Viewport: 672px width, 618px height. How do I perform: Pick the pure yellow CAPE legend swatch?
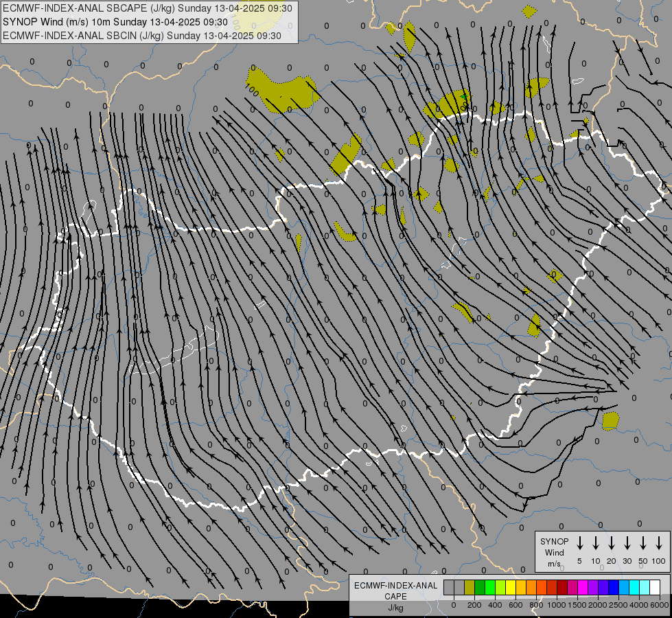[511, 587]
